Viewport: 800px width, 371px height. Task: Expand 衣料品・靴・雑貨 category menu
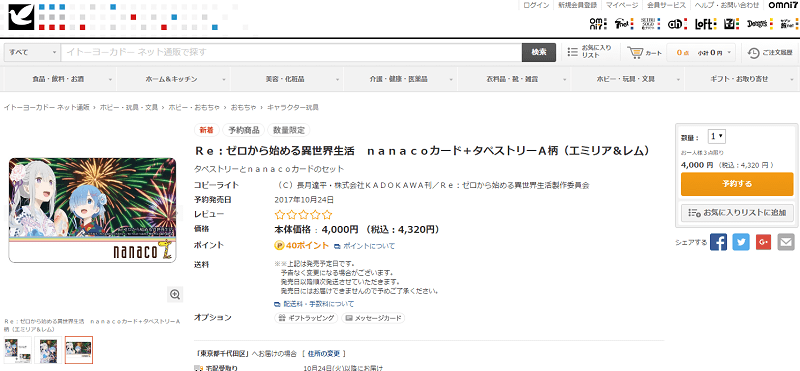[515, 79]
